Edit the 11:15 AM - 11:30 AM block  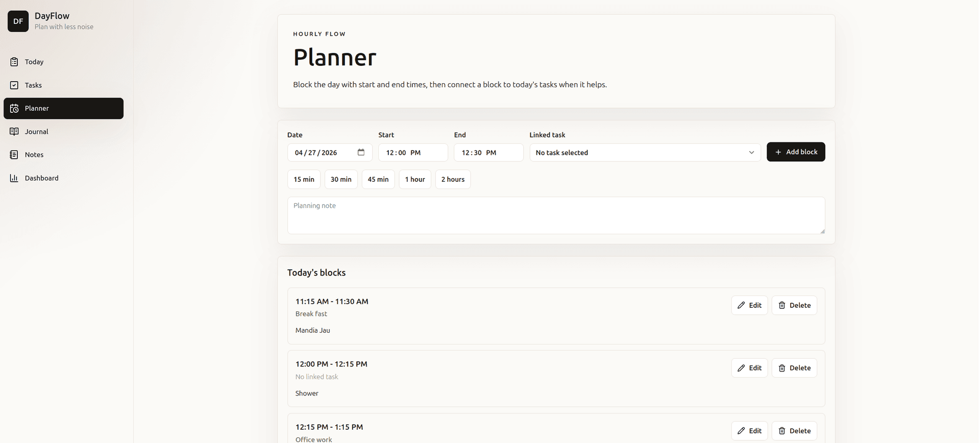coord(749,305)
